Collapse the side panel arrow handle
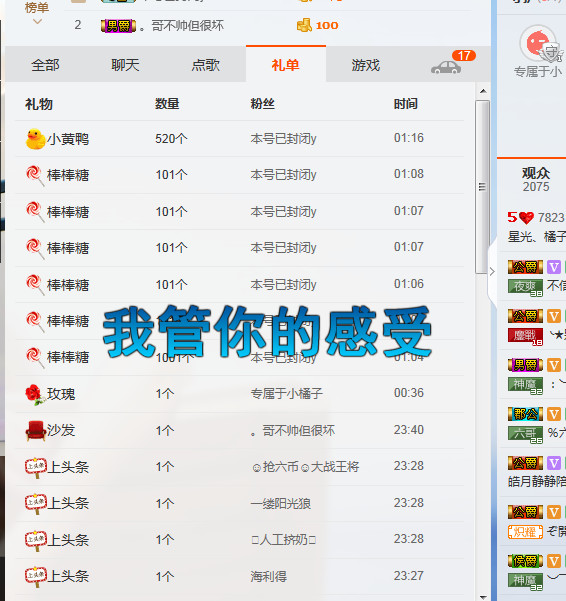Screen dimensions: 566x601 (492, 271)
